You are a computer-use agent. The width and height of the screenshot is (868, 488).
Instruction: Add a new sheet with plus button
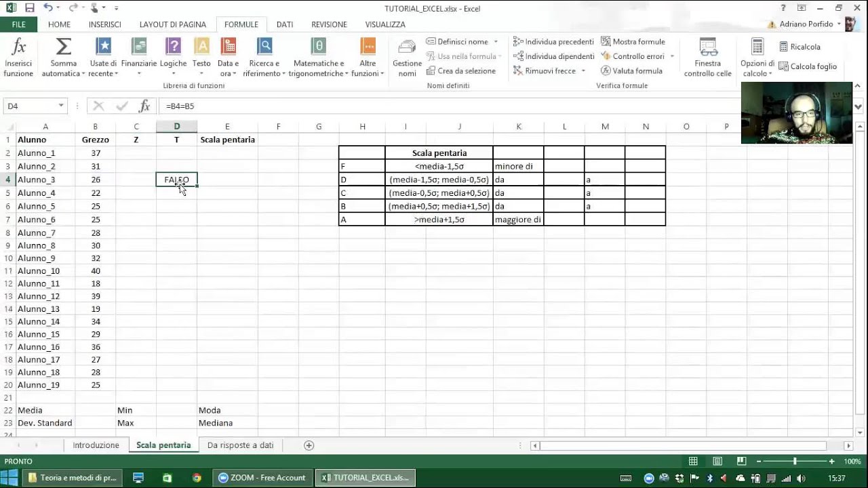309,445
